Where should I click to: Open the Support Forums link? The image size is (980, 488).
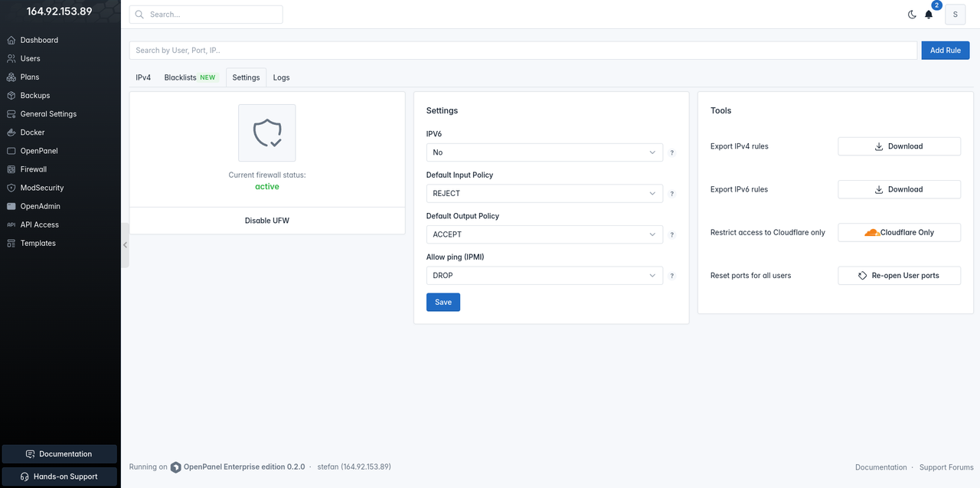pyautogui.click(x=946, y=467)
